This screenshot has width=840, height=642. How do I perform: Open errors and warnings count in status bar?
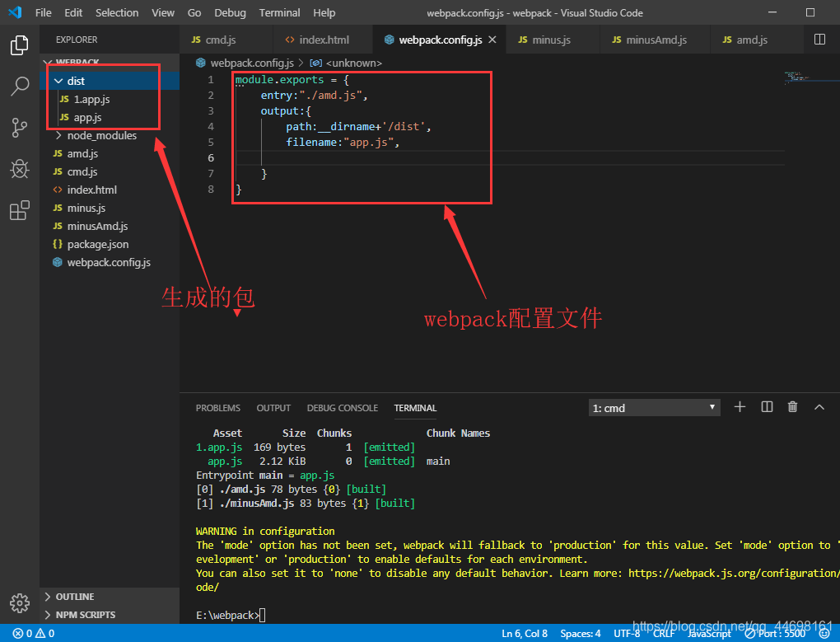(x=34, y=634)
